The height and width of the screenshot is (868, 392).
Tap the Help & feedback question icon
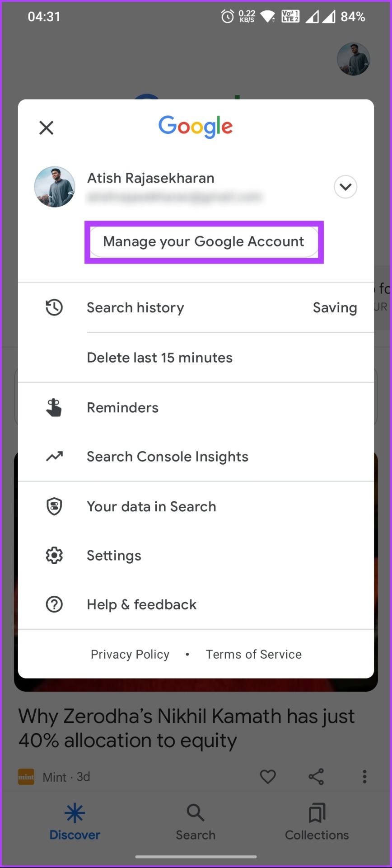tap(54, 604)
